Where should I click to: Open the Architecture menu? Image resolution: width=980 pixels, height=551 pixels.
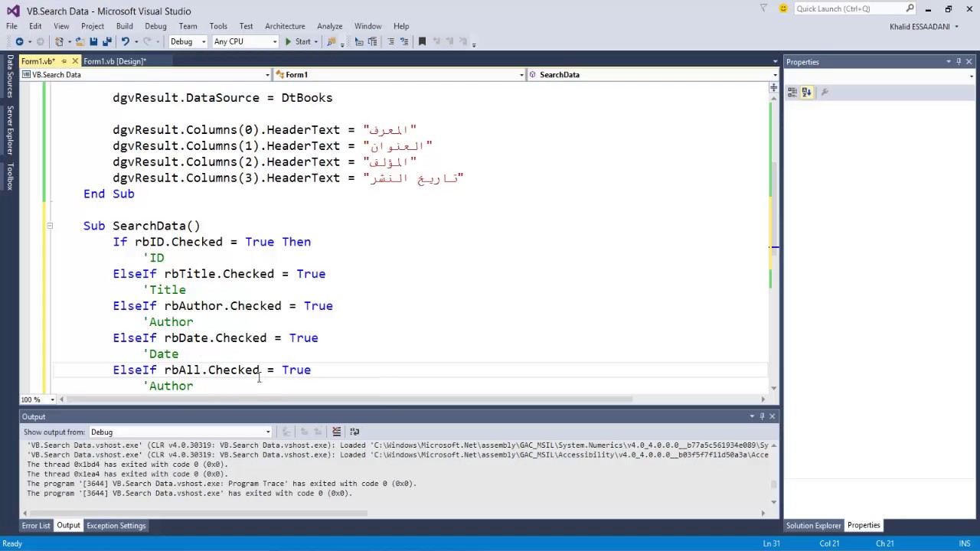(x=285, y=26)
